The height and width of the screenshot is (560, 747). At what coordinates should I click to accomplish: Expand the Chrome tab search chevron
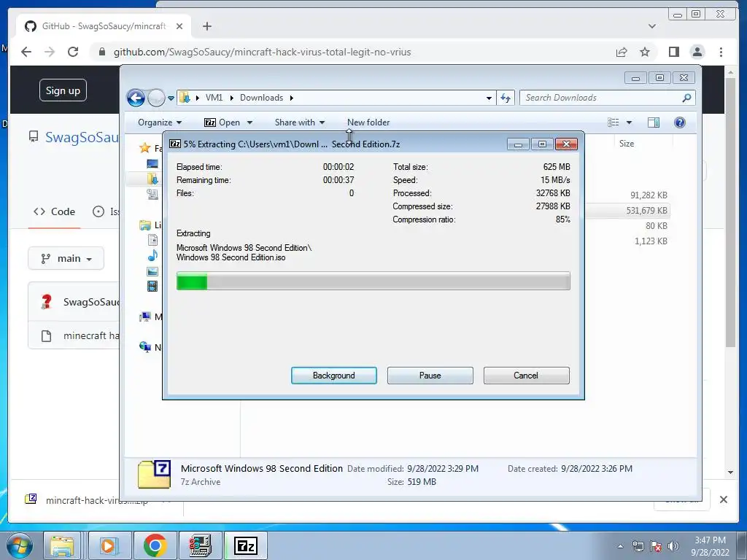point(652,26)
